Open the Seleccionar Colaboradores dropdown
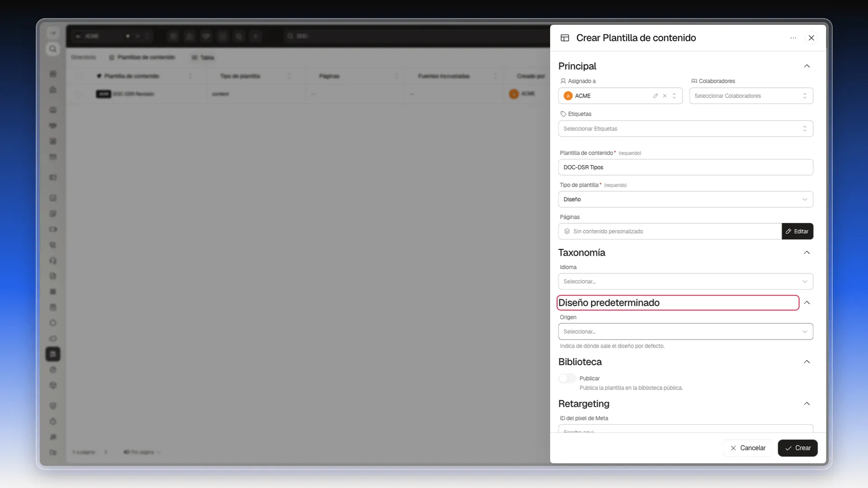868x488 pixels. (x=751, y=96)
